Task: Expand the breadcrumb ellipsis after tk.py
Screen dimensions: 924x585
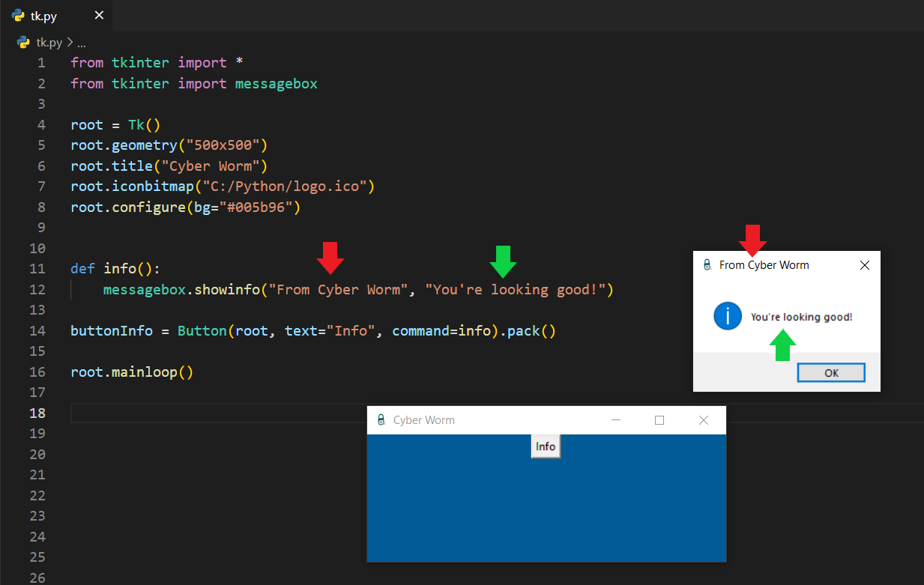Action: coord(82,43)
